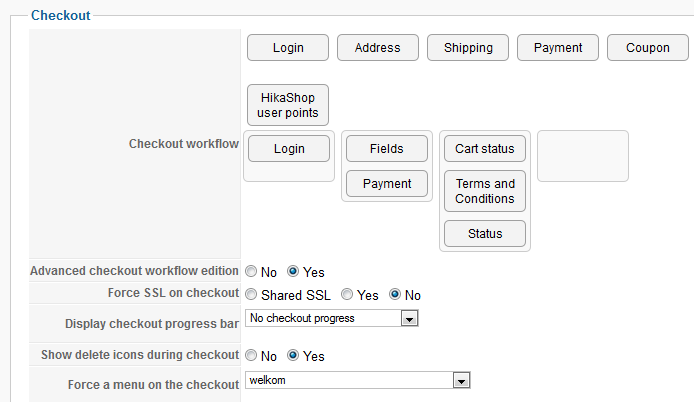Click the empty fourth workflow step box

pyautogui.click(x=582, y=156)
